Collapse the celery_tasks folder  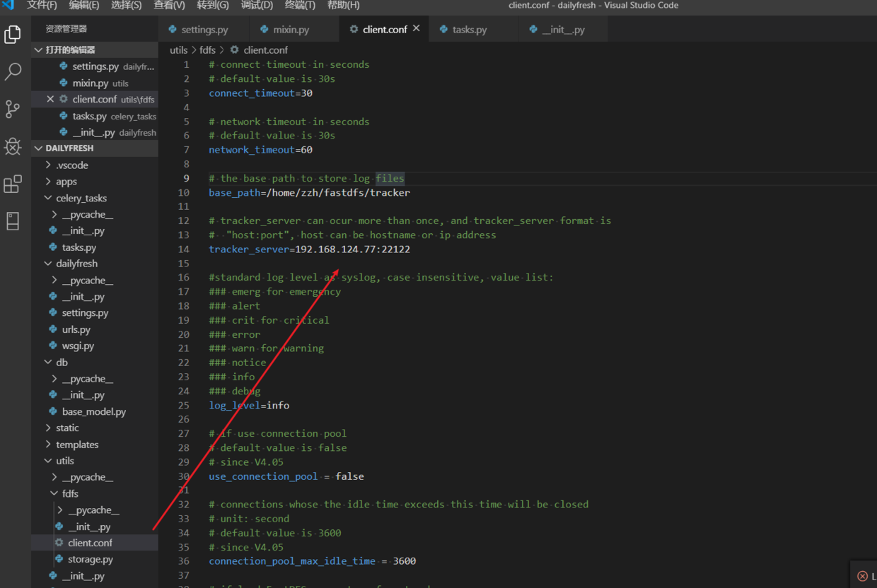[95, 199]
